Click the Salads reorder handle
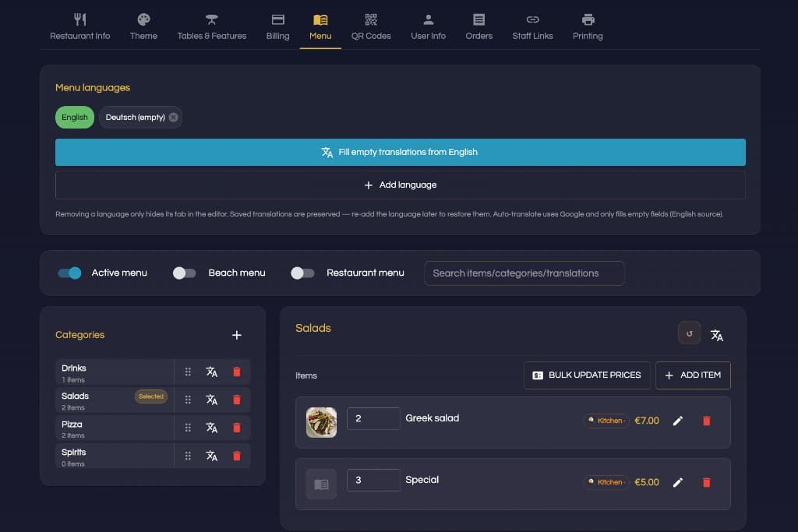 [x=188, y=400]
